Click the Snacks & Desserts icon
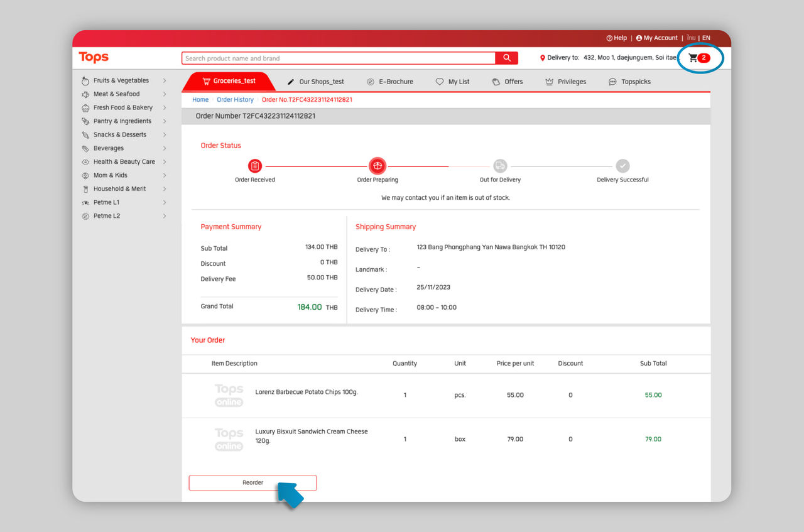804x532 pixels. pyautogui.click(x=86, y=134)
